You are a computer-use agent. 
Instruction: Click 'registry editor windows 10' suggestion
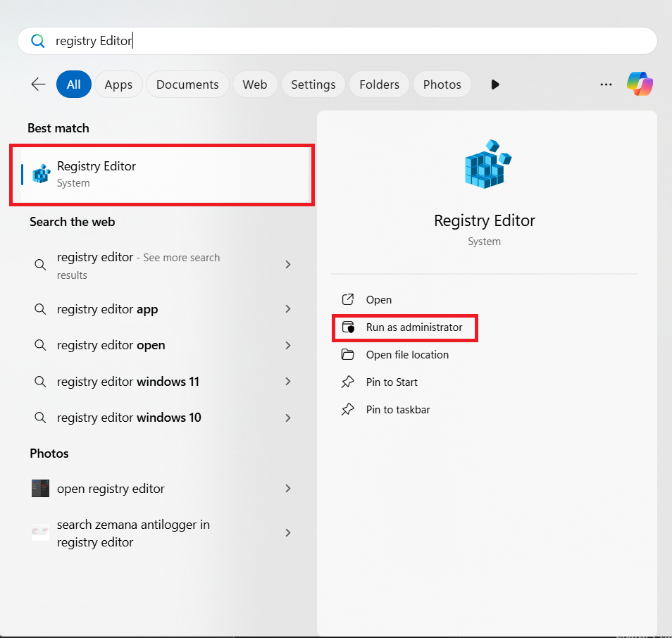[129, 418]
